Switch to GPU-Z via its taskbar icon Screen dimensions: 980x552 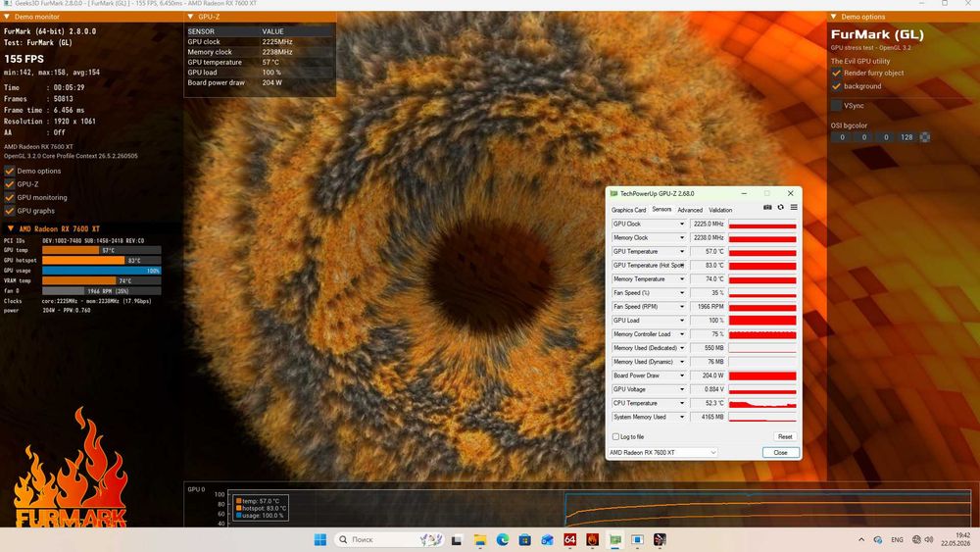[x=615, y=539]
